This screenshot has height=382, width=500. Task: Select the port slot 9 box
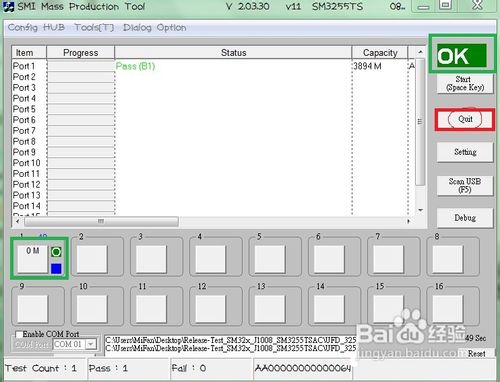33,308
